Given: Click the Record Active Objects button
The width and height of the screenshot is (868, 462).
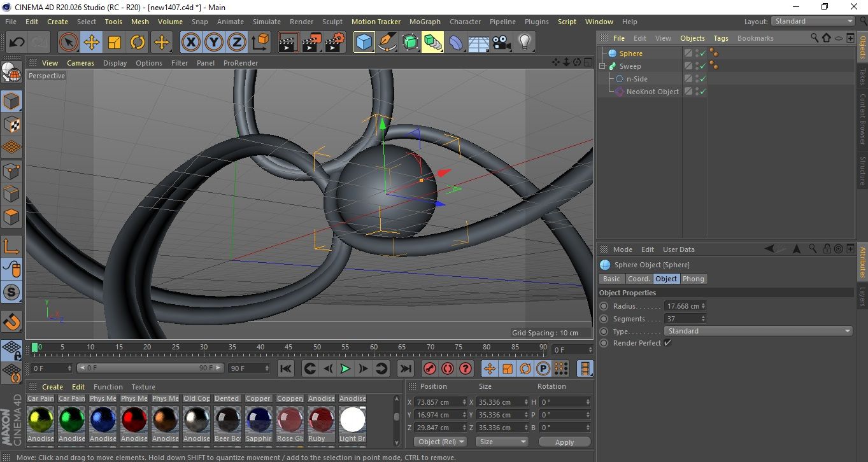Looking at the screenshot, I should (430, 368).
